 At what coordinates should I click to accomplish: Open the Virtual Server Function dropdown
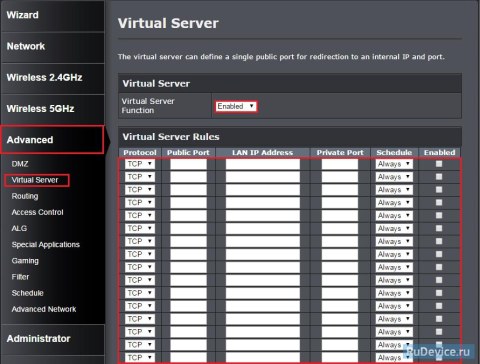click(x=236, y=106)
